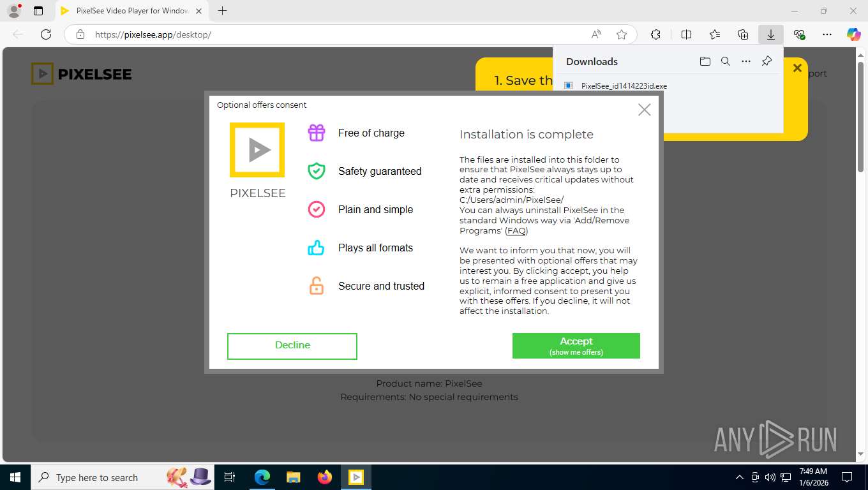View site information lock icon
Screen dimensions: 868x490
click(x=80, y=34)
